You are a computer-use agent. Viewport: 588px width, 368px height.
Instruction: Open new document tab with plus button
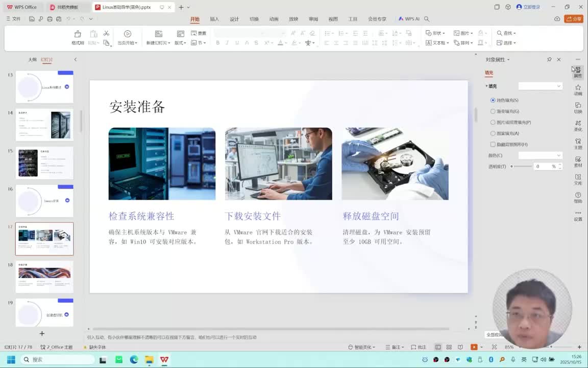(181, 7)
